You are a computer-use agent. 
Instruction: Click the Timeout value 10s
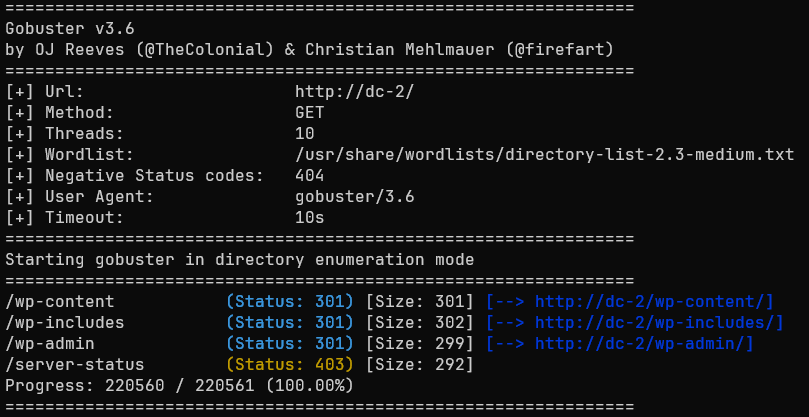pos(310,218)
